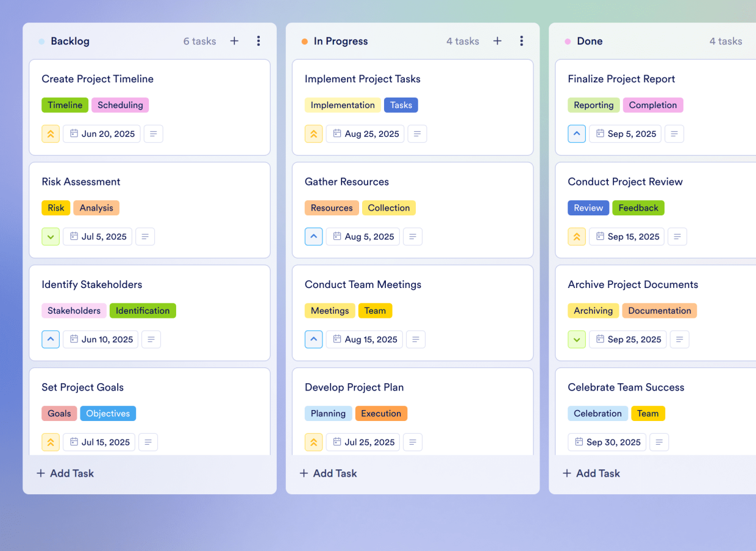Click the calendar icon beside "Aug 15, 2025"
The image size is (756, 551).
coord(338,339)
